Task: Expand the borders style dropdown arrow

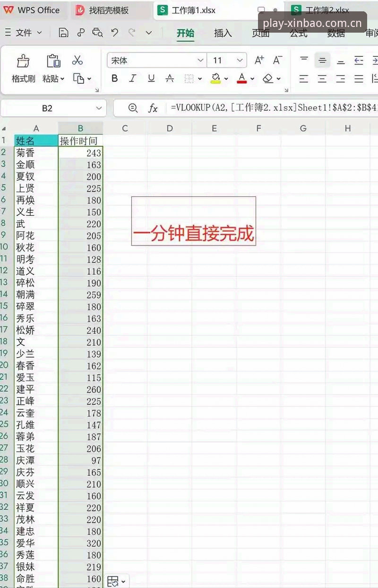Action: (200, 79)
